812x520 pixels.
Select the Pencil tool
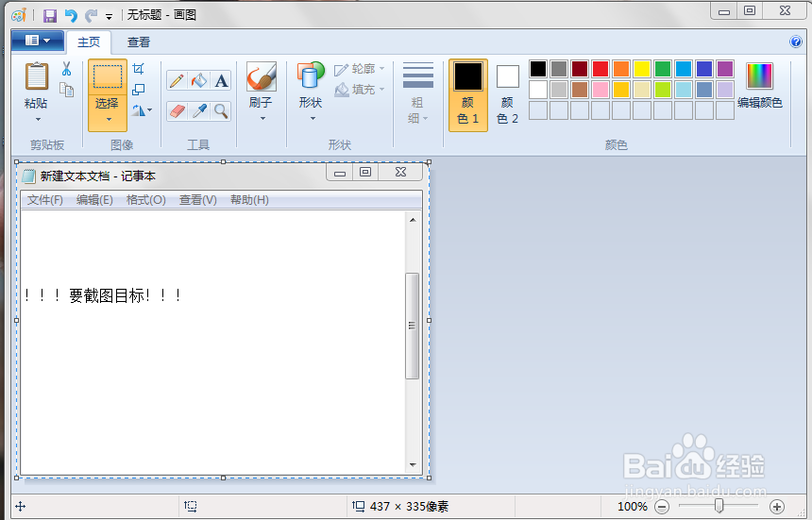click(177, 81)
